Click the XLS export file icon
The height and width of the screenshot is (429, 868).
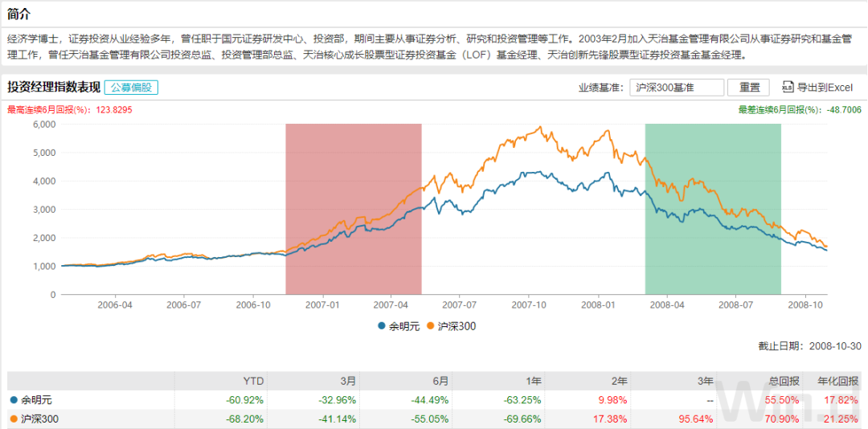[x=787, y=88]
